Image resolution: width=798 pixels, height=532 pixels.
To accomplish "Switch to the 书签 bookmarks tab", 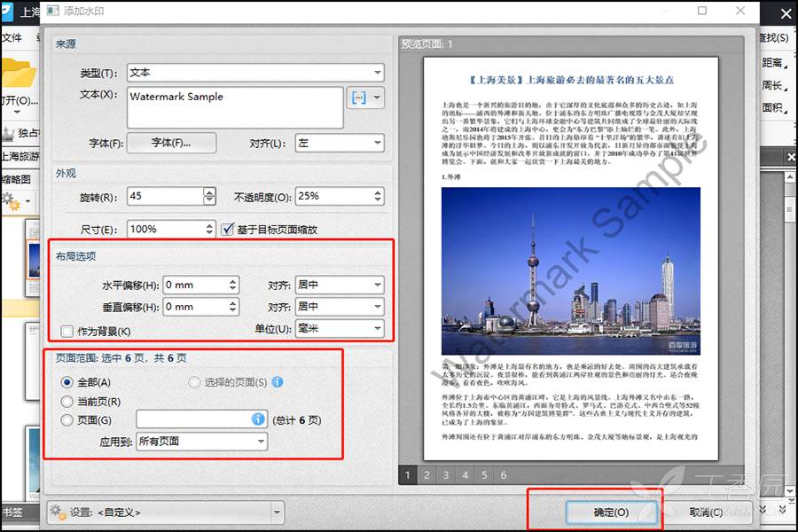I will coord(12,512).
